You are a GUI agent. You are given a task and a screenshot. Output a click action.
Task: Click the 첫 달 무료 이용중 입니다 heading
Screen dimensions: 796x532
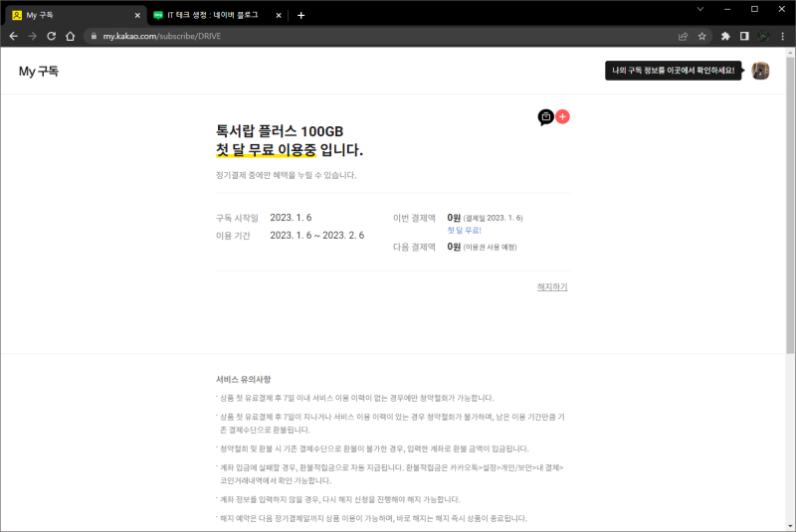pyautogui.click(x=290, y=150)
